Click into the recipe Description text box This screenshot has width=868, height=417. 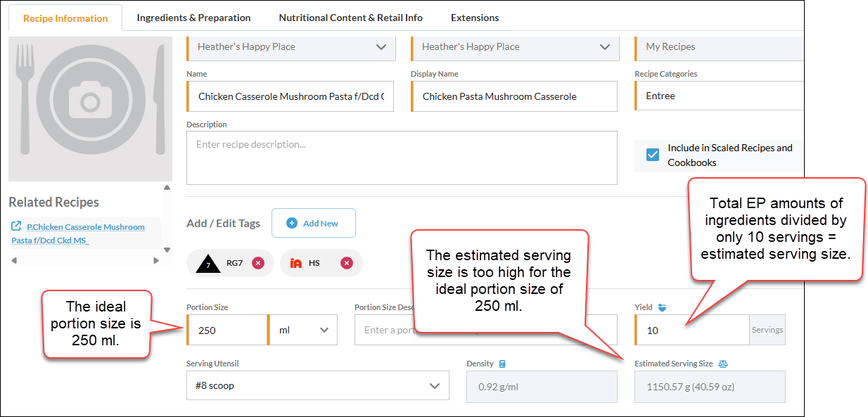(402, 158)
